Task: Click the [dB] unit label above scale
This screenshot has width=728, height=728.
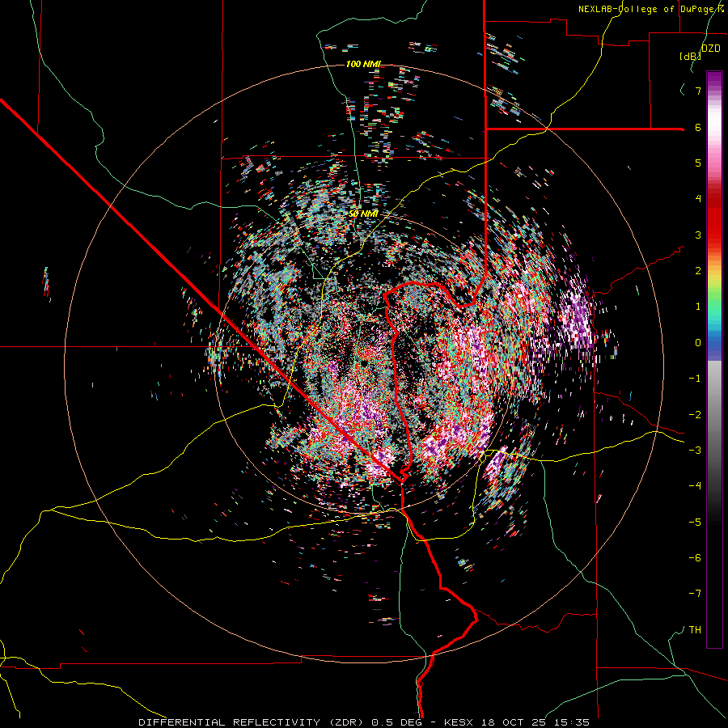Action: coord(690,57)
